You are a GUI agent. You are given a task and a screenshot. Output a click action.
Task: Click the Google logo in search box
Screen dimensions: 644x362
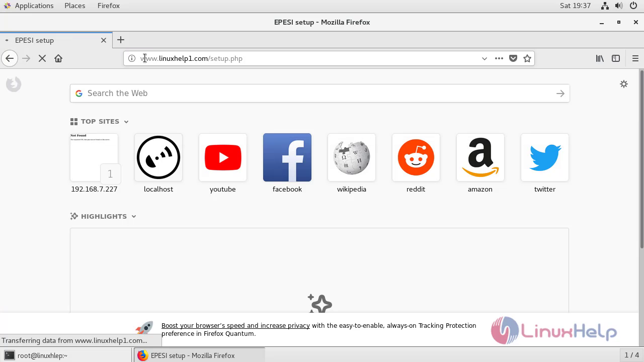coord(78,94)
